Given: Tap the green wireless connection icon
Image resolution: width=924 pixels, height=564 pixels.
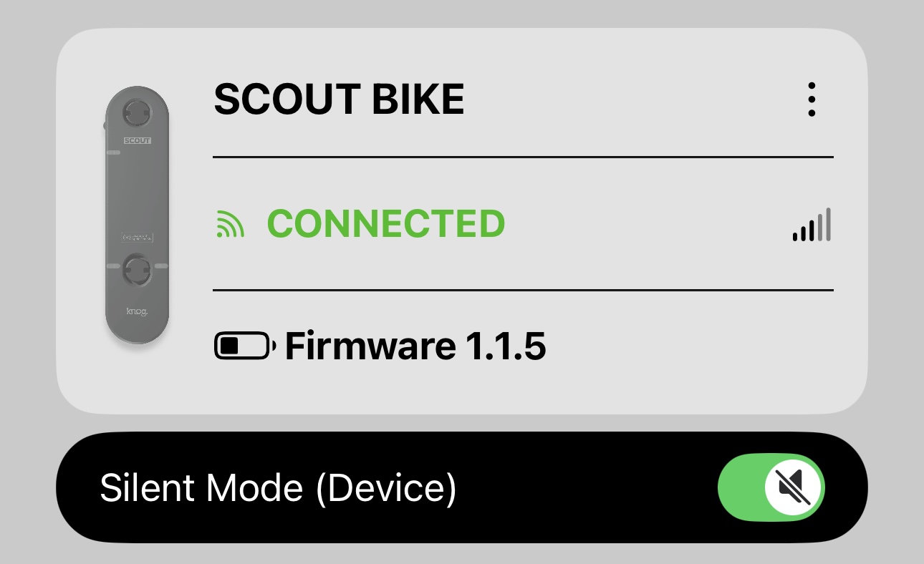Looking at the screenshot, I should pyautogui.click(x=230, y=225).
